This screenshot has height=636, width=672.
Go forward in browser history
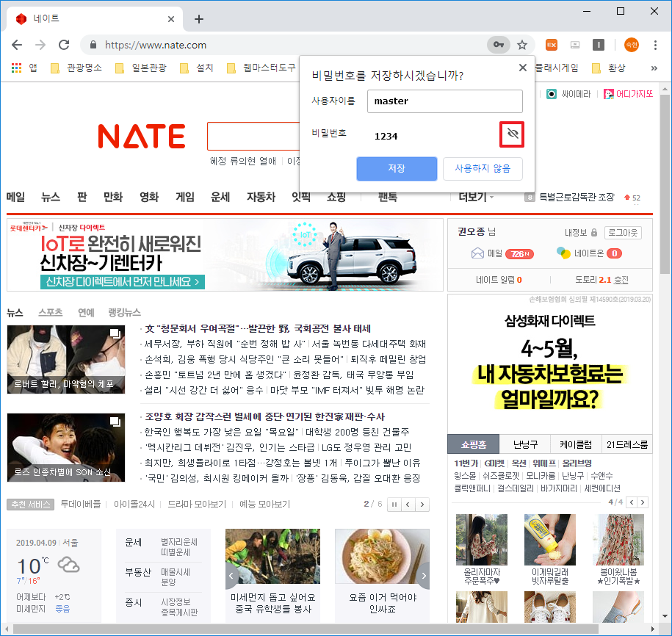point(40,45)
